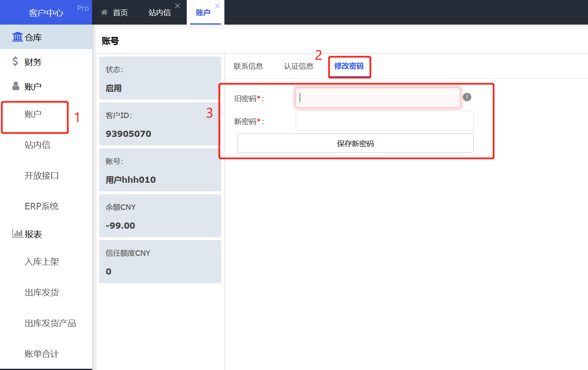Screen dimensions: 588x370
Task: Click the 新密码 input field
Action: click(x=384, y=120)
